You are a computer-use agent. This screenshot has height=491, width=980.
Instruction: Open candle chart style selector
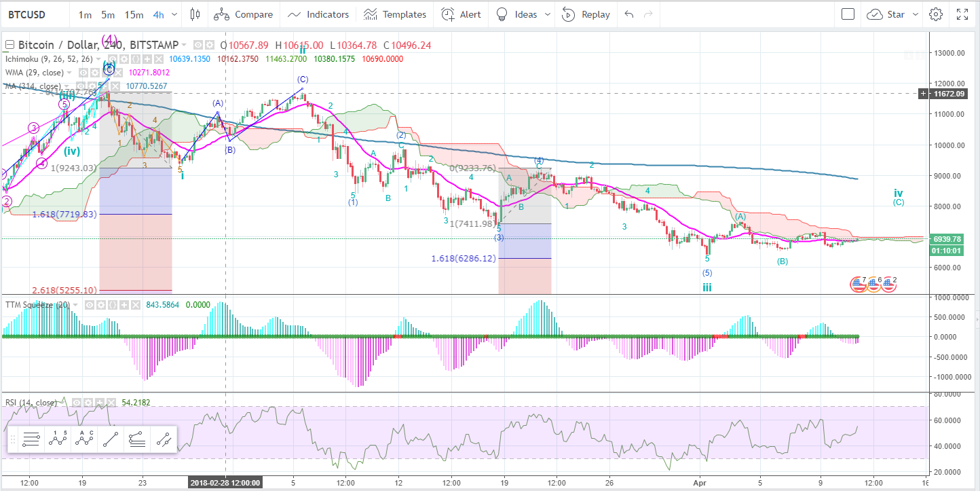tap(195, 14)
